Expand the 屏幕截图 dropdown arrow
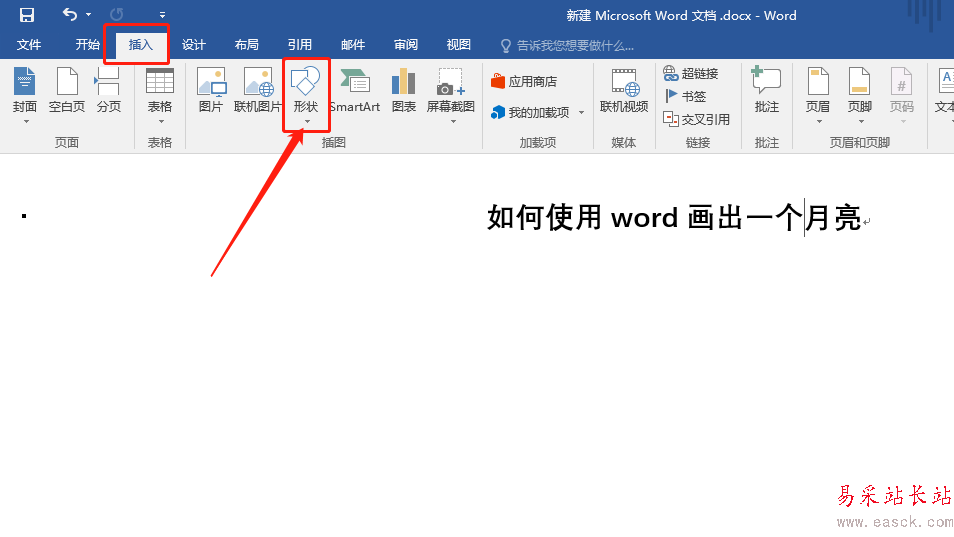 (453, 122)
